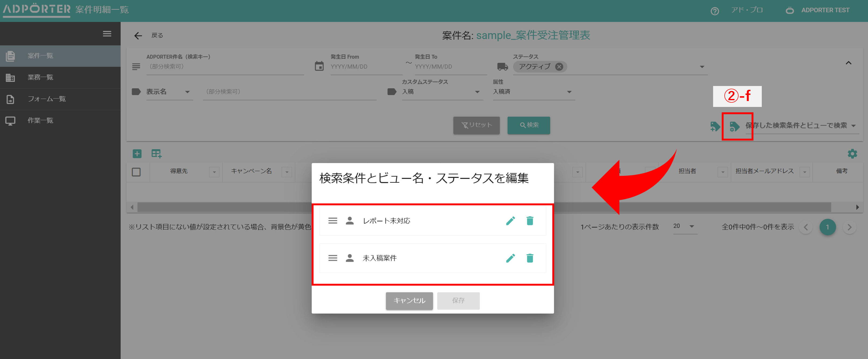Open 作業一覧 in the sidebar
Screen dimensions: 868x359
click(60, 121)
